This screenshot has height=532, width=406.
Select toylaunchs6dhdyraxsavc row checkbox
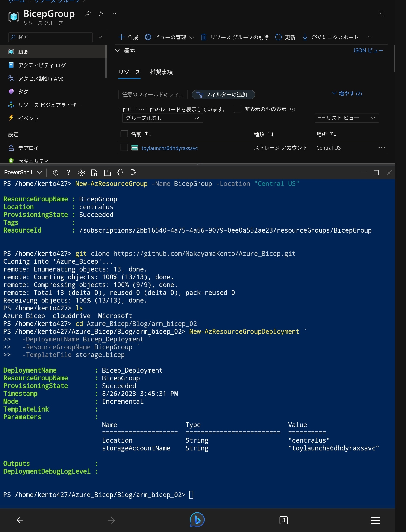(x=124, y=147)
